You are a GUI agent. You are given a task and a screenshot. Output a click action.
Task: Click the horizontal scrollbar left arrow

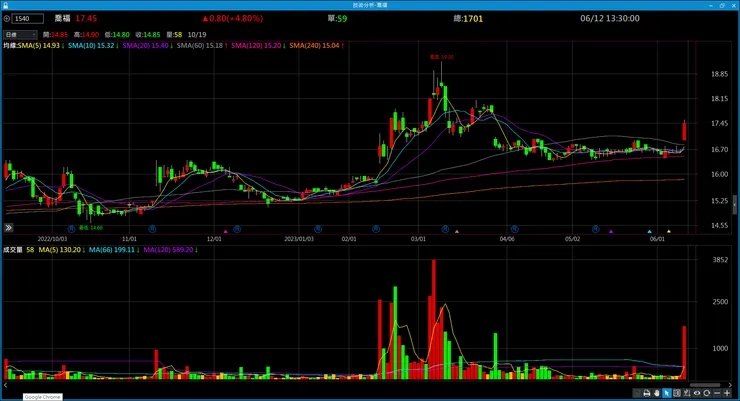click(6, 385)
